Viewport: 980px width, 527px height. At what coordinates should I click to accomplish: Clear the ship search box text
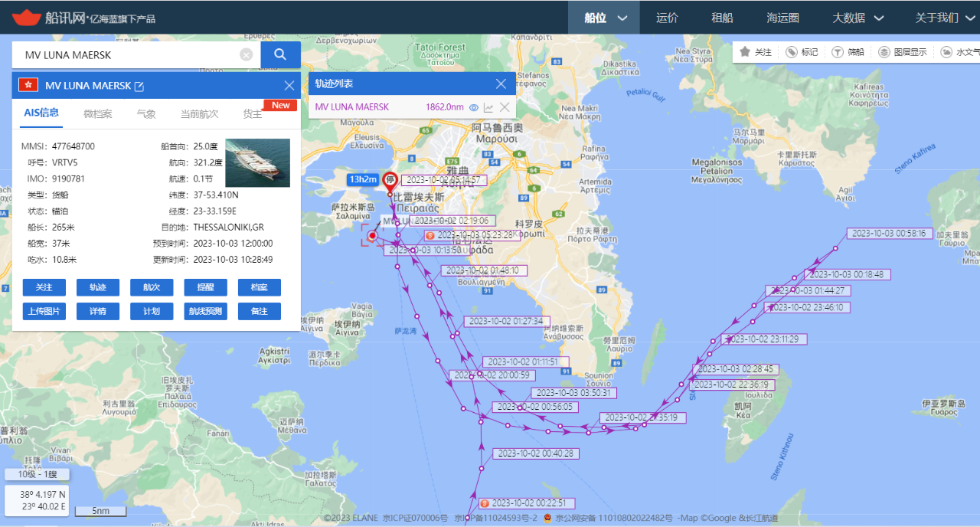[x=247, y=54]
